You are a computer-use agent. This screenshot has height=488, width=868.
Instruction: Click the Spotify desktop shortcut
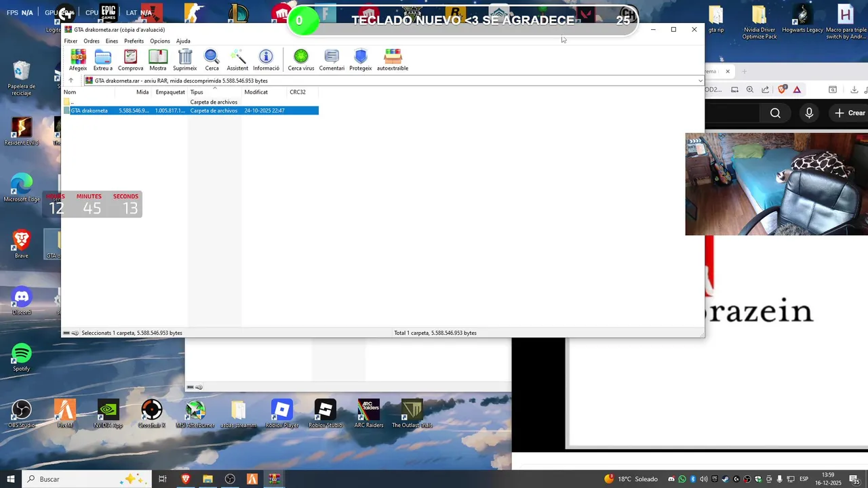[x=22, y=357]
